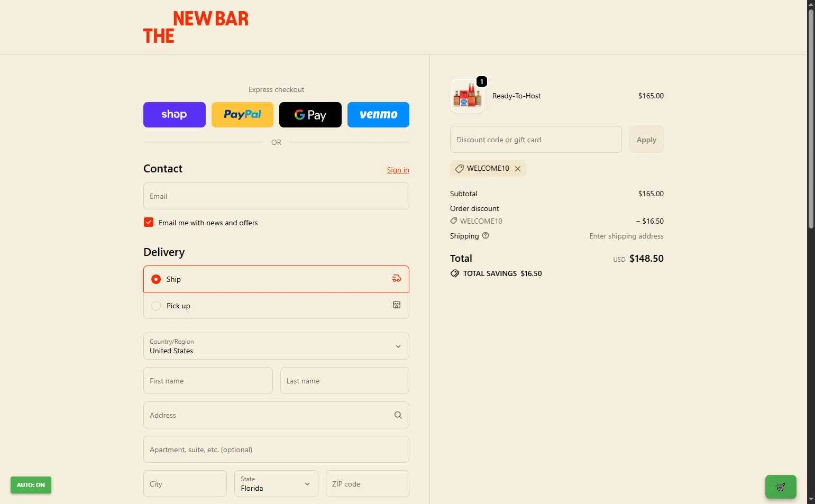The height and width of the screenshot is (504, 815).
Task: Remove the WELCOME10 discount tag
Action: point(518,169)
